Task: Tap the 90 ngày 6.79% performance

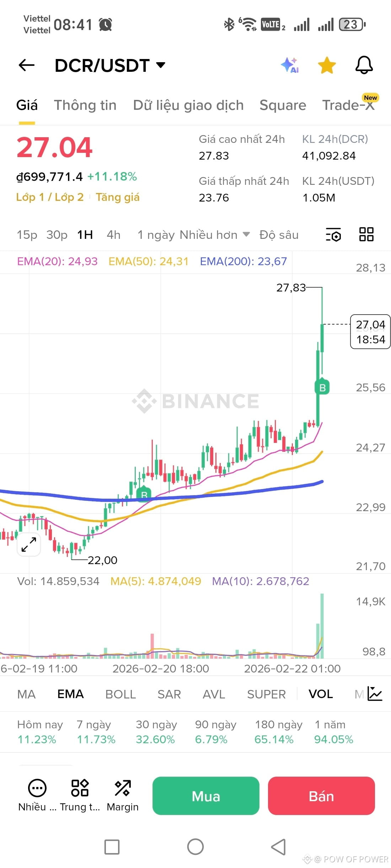Action: [x=215, y=732]
